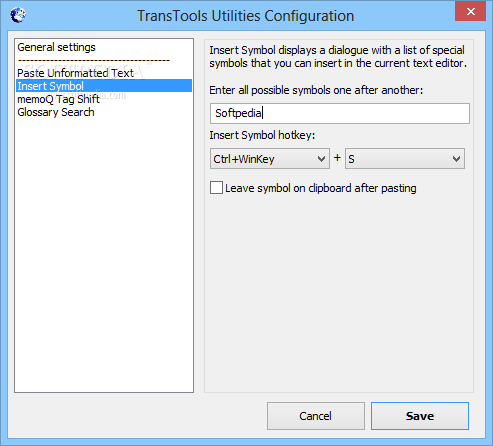
Task: Click empty area of settings list
Action: pos(104,253)
